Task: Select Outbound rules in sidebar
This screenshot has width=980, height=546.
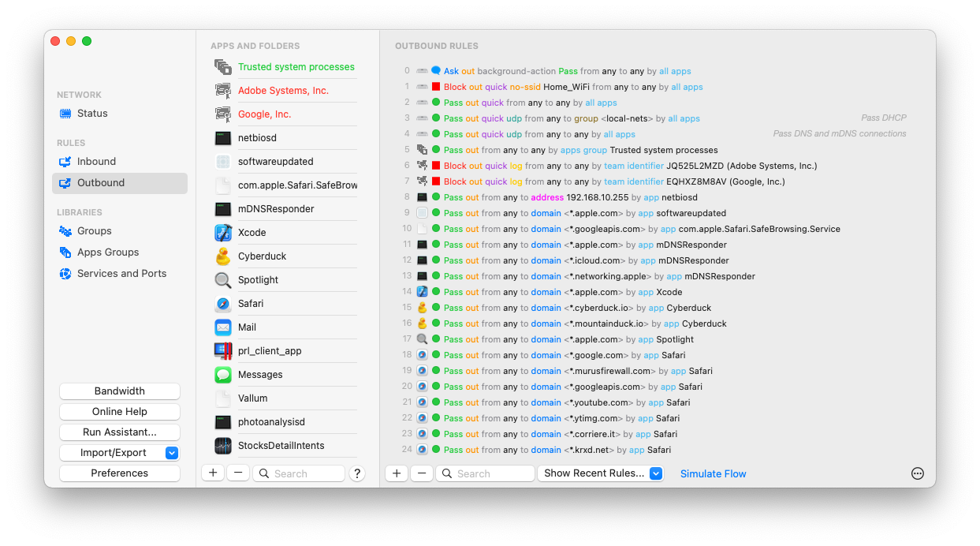Action: 120,183
